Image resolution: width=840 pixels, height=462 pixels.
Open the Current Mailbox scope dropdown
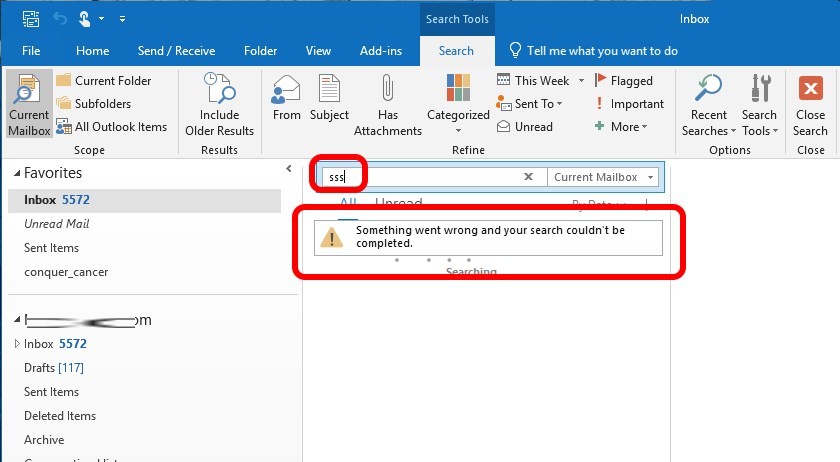click(x=603, y=177)
